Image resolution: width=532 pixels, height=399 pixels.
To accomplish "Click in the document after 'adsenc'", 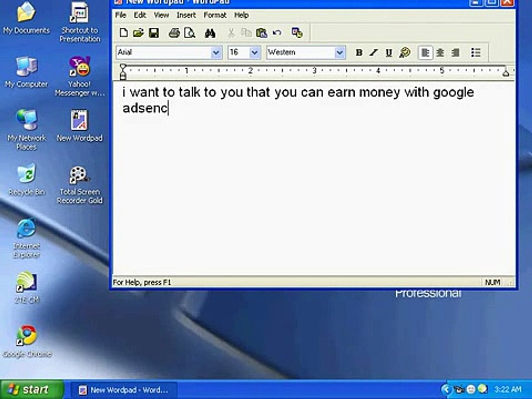I will (168, 108).
